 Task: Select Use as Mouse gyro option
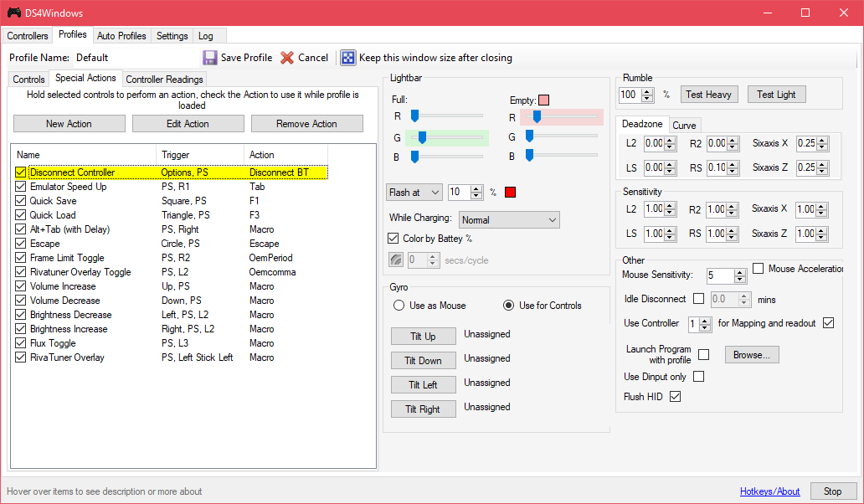tap(399, 305)
